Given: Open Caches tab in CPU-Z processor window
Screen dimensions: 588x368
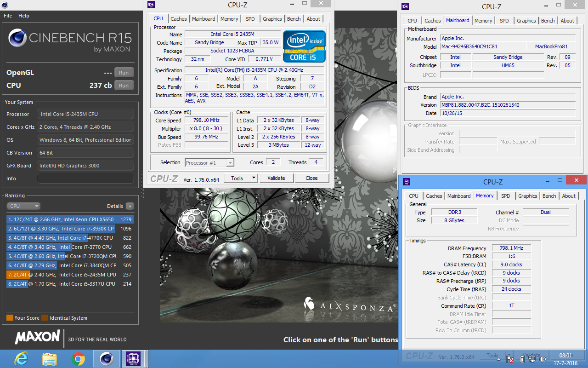Looking at the screenshot, I should (x=179, y=19).
